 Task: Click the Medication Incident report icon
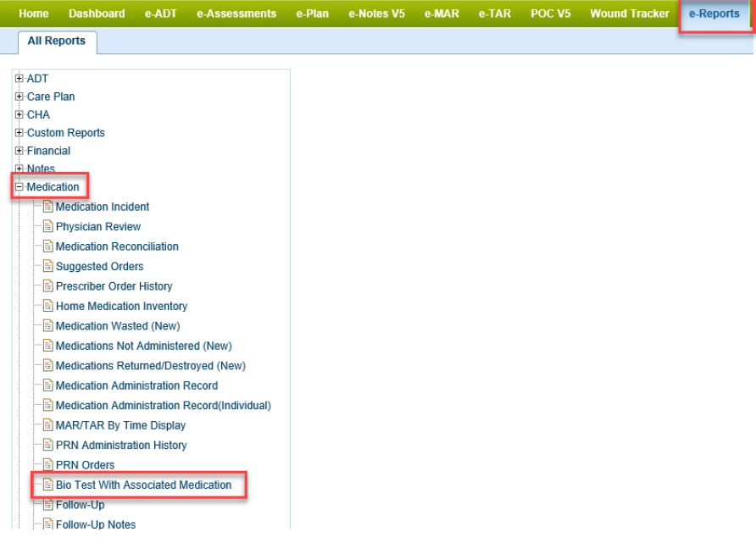(x=47, y=207)
